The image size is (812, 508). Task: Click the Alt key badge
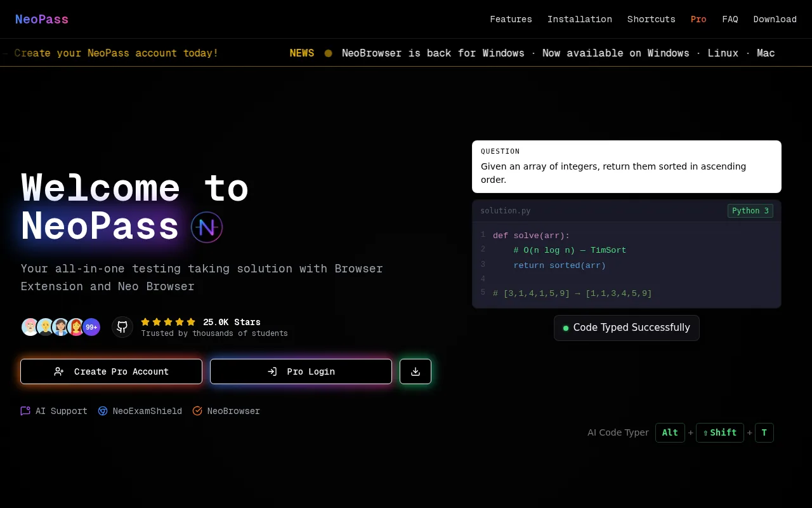point(670,432)
